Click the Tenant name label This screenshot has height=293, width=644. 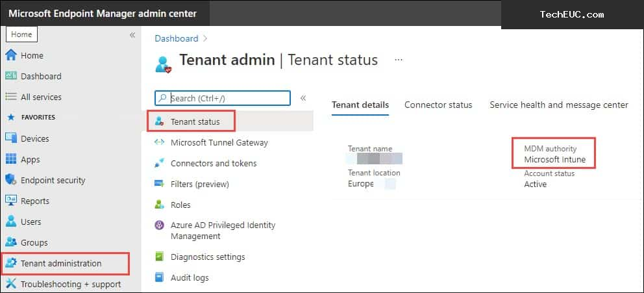click(370, 149)
